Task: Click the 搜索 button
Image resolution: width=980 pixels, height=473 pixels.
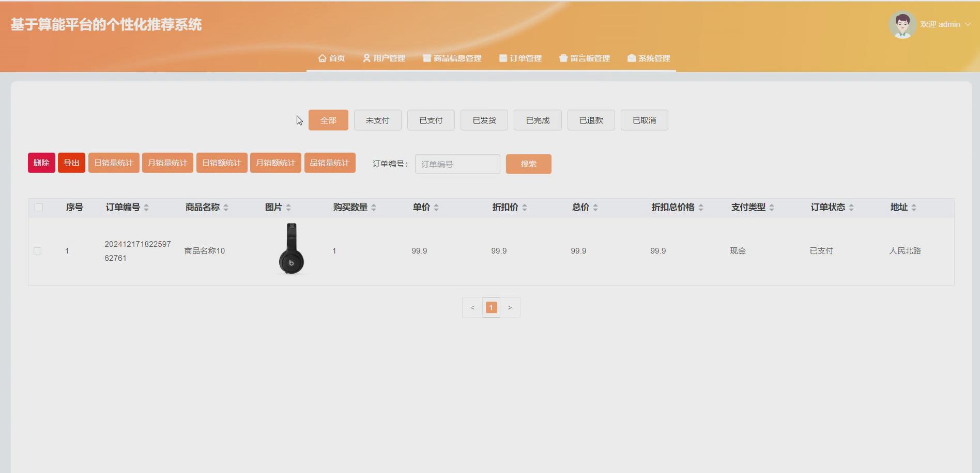Action: coord(528,164)
